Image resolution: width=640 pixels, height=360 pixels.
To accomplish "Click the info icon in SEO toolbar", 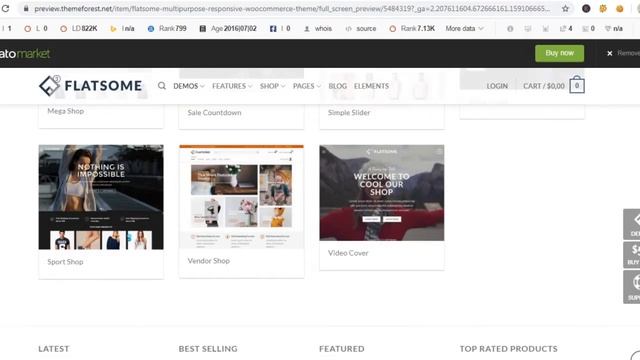I will (510, 29).
